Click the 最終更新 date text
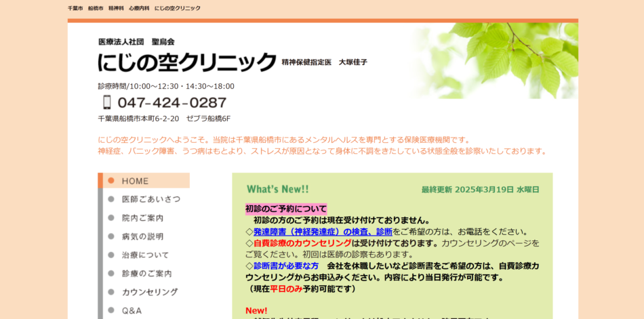This screenshot has width=644, height=319. [x=480, y=190]
